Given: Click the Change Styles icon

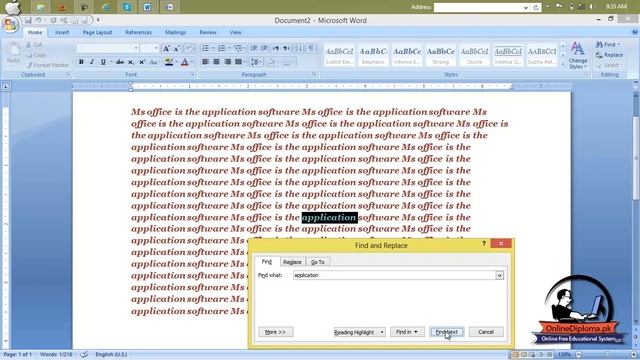Looking at the screenshot, I should 578,55.
